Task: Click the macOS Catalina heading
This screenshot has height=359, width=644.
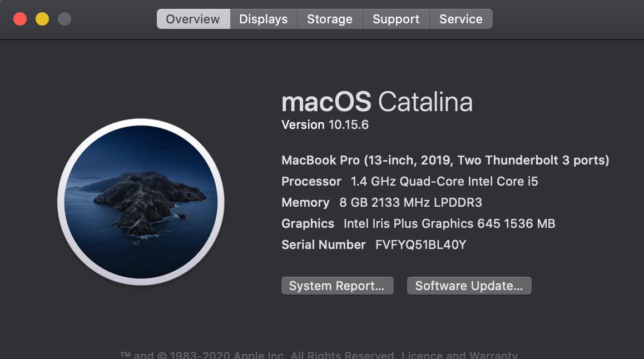Action: [x=377, y=102]
